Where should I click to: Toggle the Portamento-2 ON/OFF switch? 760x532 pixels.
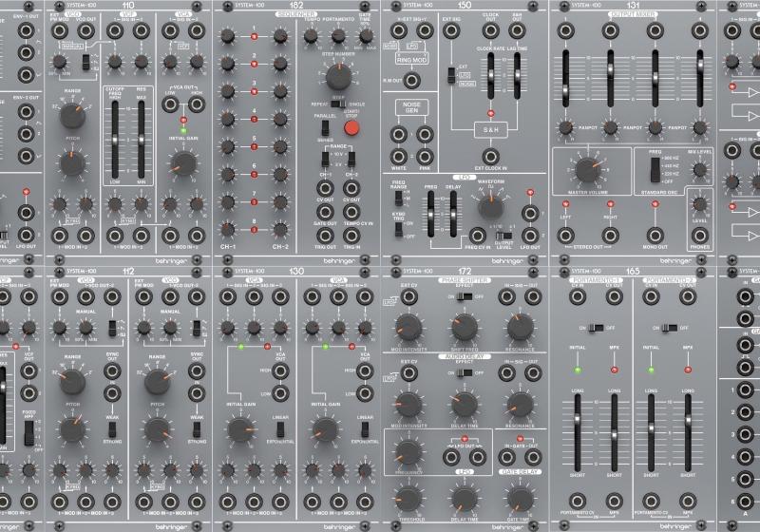pyautogui.click(x=670, y=328)
